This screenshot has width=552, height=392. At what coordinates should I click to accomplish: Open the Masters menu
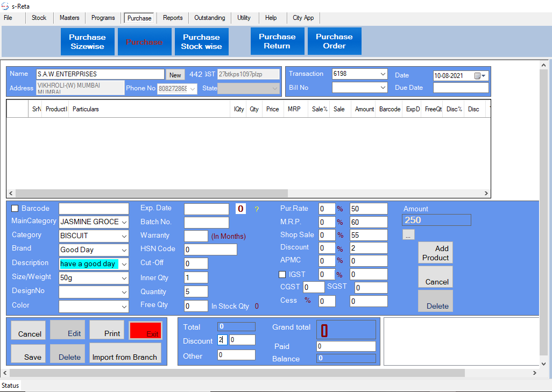coord(69,18)
